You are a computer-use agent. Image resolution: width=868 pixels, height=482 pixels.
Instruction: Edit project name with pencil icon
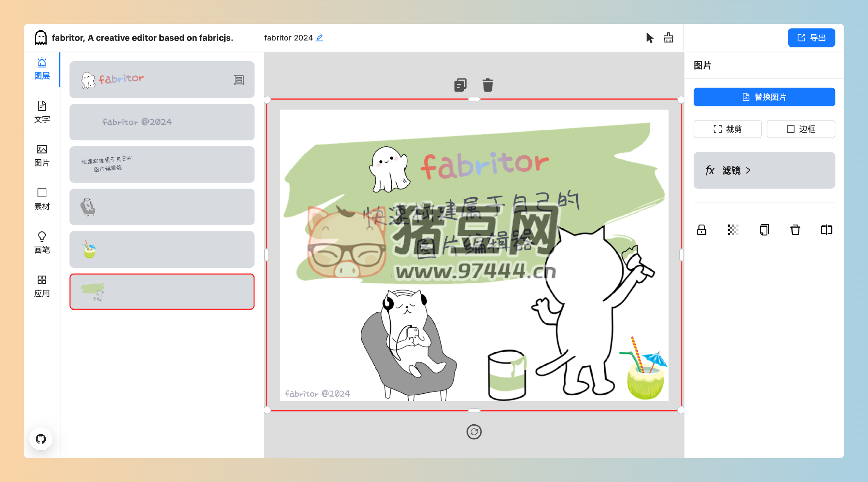320,38
